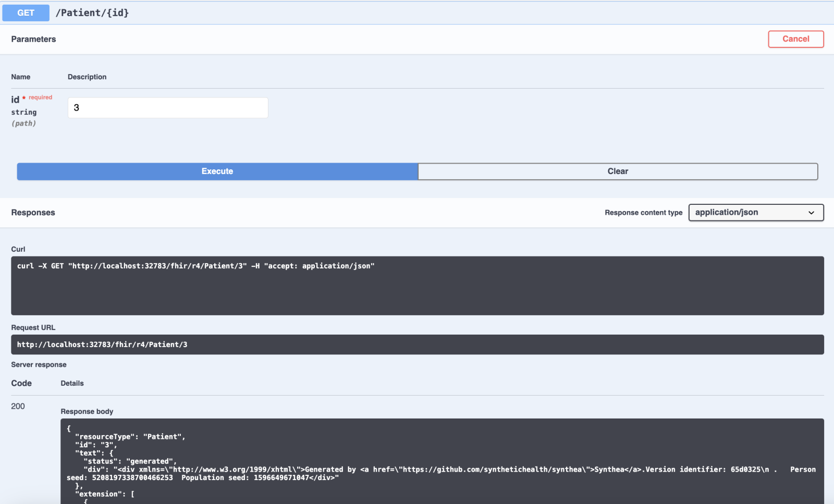
Task: Click the Server response label
Action: pyautogui.click(x=39, y=365)
